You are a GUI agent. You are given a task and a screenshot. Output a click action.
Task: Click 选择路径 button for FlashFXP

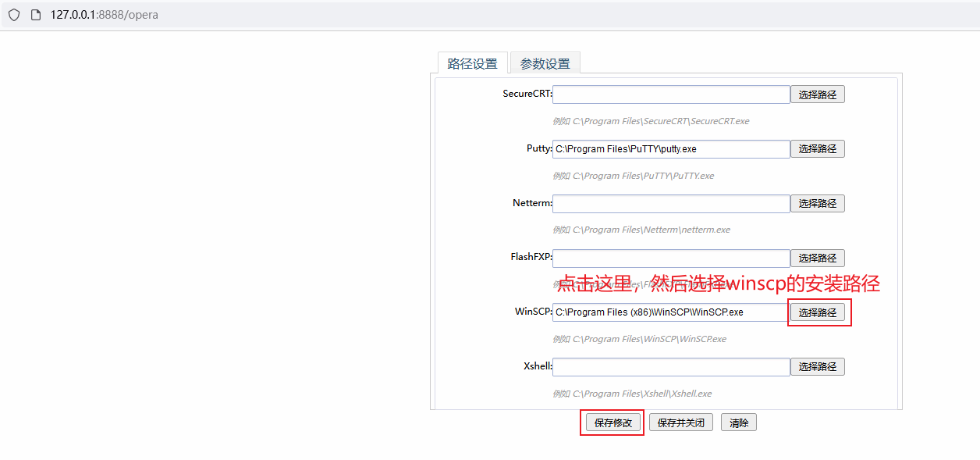coord(817,259)
